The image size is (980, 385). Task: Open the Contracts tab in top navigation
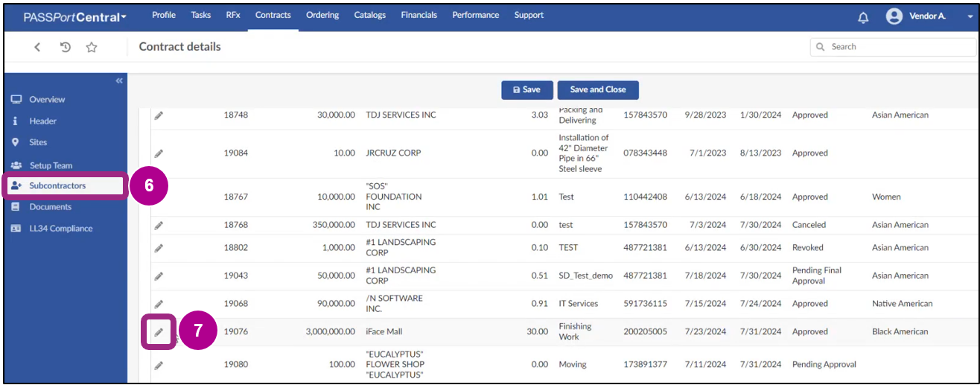click(273, 15)
